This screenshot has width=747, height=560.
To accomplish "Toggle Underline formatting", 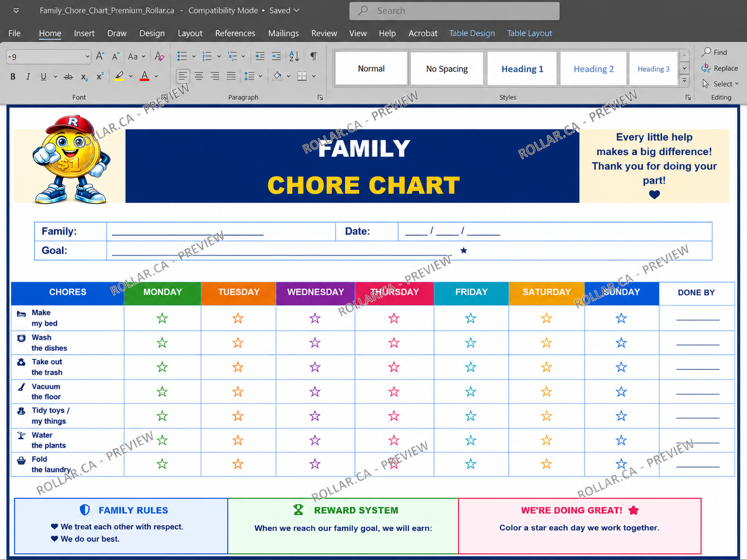I will pos(43,76).
